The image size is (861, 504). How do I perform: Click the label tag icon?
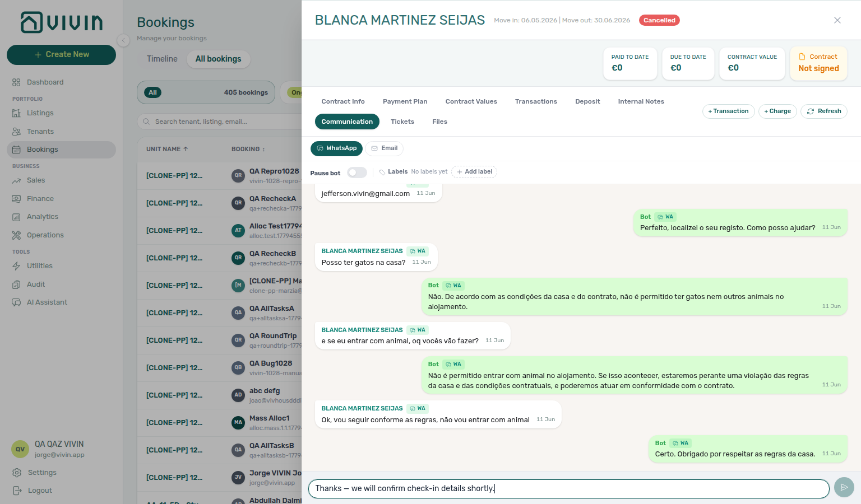[382, 172]
